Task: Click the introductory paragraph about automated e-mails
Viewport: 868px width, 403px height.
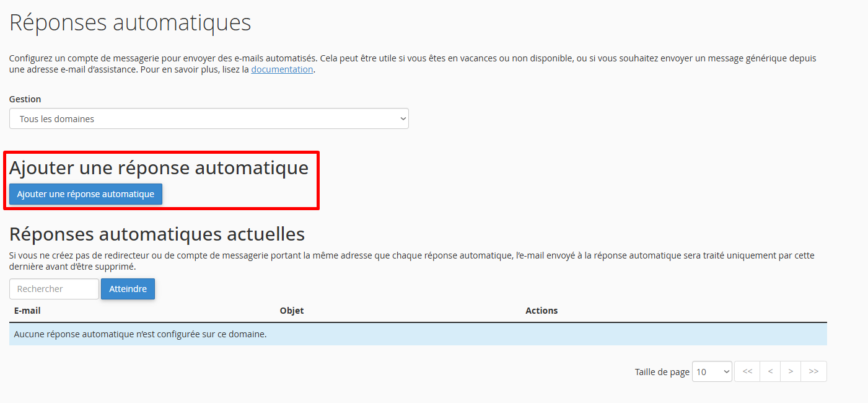Action: point(412,64)
